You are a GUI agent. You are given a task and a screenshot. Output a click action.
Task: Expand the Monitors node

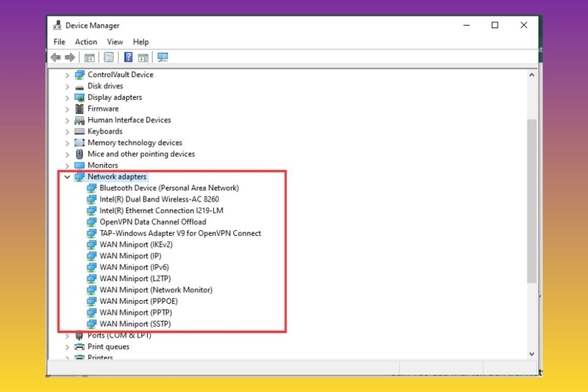(67, 165)
